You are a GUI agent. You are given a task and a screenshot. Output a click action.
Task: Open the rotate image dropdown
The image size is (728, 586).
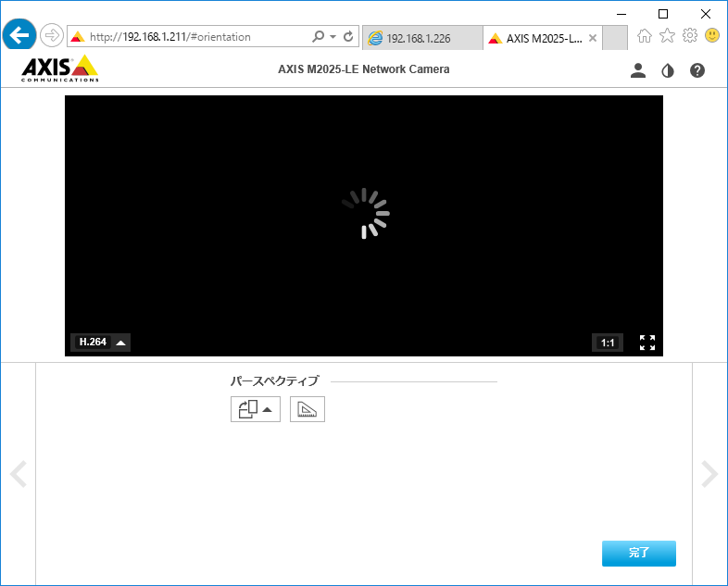tap(256, 409)
